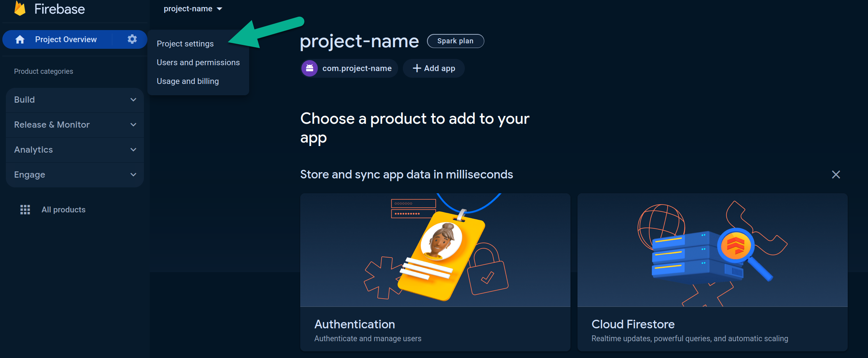
Task: Dismiss the Store and sync banner
Action: pos(836,175)
